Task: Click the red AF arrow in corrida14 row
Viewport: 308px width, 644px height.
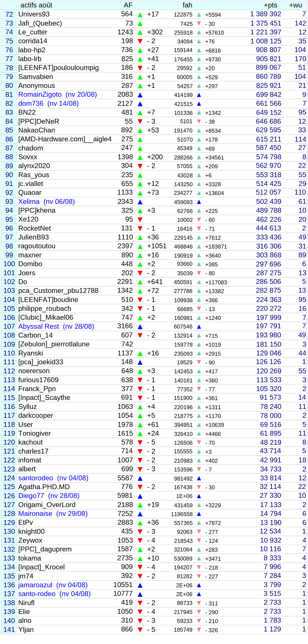Action: (x=140, y=42)
